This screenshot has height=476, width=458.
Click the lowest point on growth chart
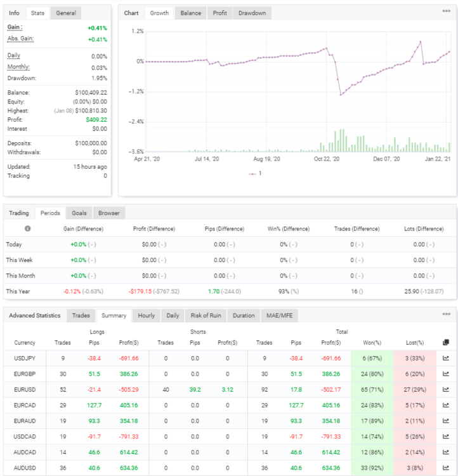click(x=341, y=95)
